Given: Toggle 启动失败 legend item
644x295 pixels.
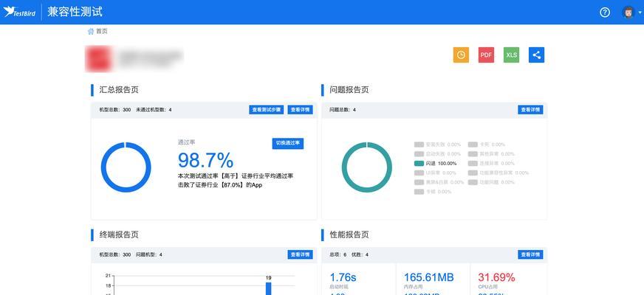Looking at the screenshot, I should [437, 154].
